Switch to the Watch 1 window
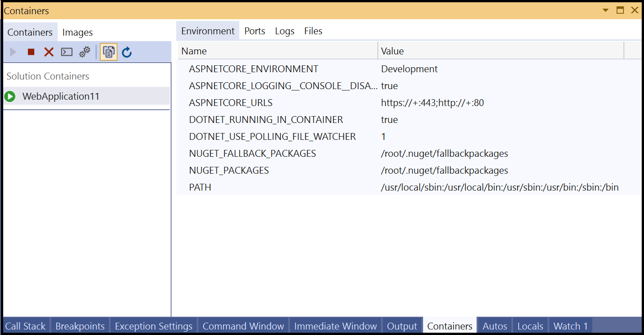Viewport: 644px width, 335px height. point(570,326)
